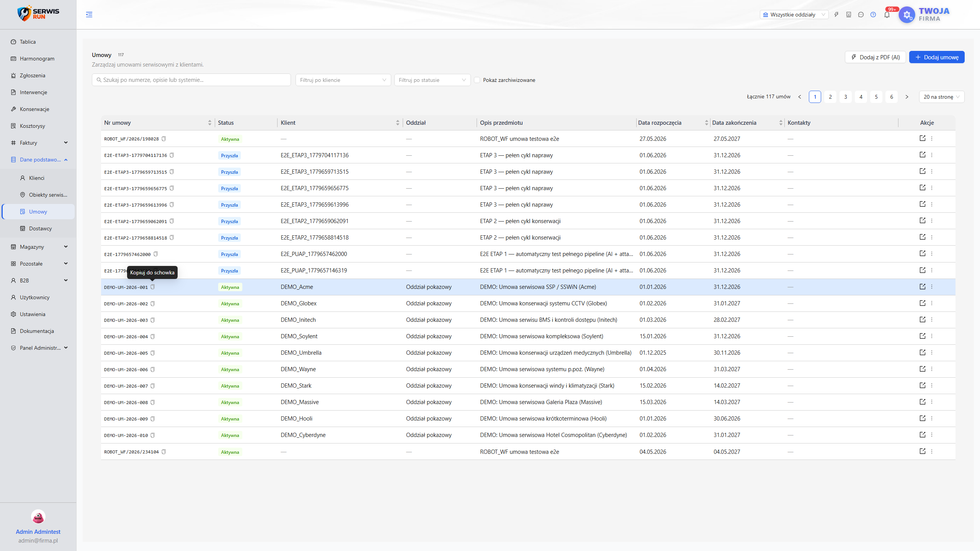The height and width of the screenshot is (551, 980).
Task: Copy contract number ROBOT_WF/2026/198028 to clipboard
Action: coord(164,139)
